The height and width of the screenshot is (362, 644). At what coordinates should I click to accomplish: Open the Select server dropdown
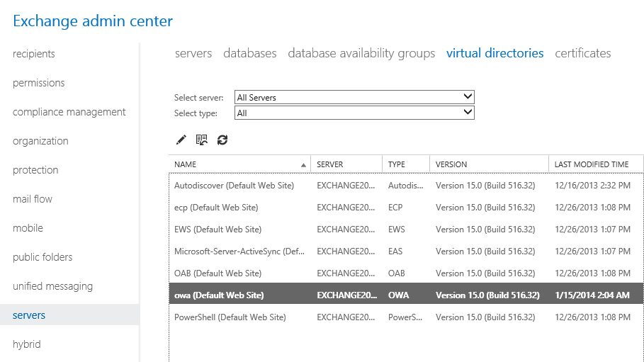click(354, 97)
